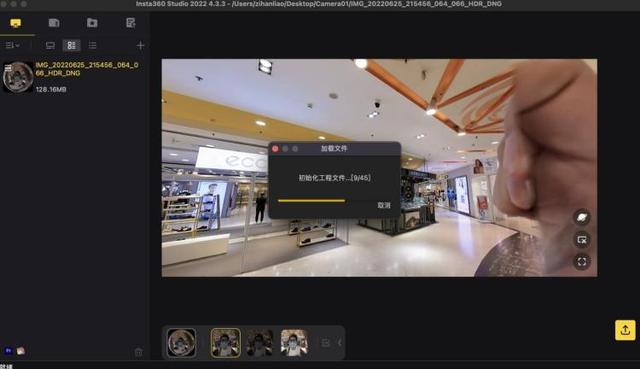Click the tiny planet view icon
The image size is (640, 369).
tap(582, 218)
